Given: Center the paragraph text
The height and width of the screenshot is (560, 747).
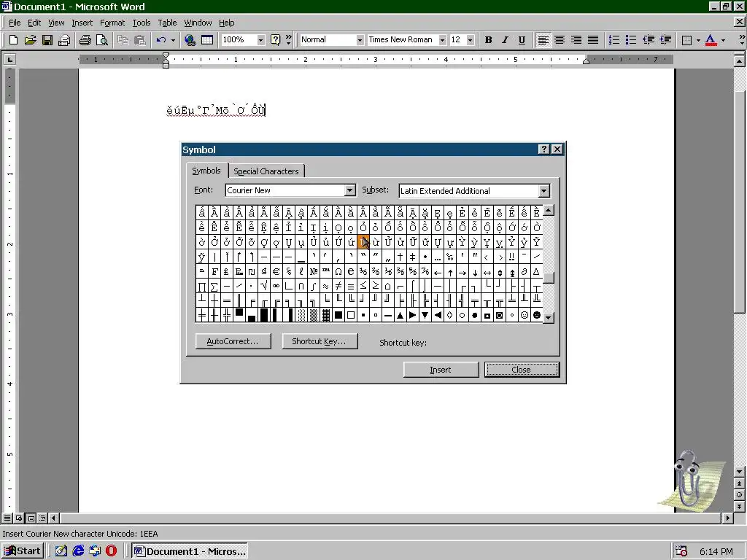Looking at the screenshot, I should click(x=560, y=40).
